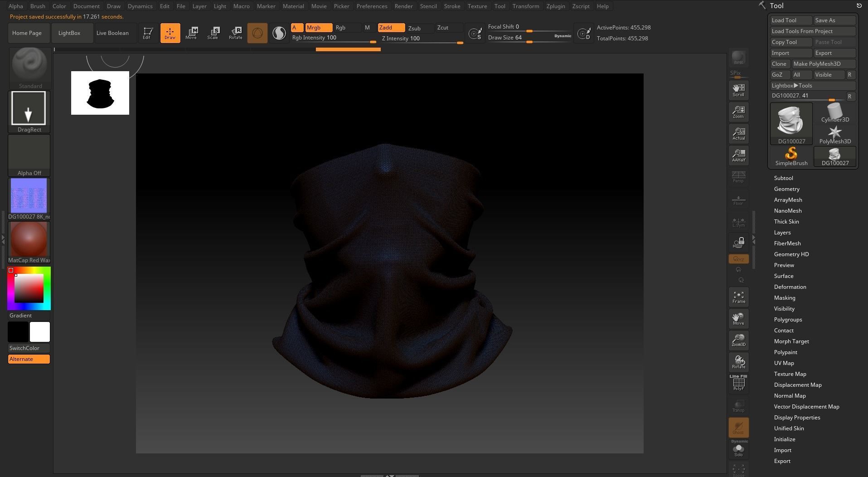Click the Rotate transform tool in top toolbar
Viewport: 868px width, 477px height.
pyautogui.click(x=235, y=33)
